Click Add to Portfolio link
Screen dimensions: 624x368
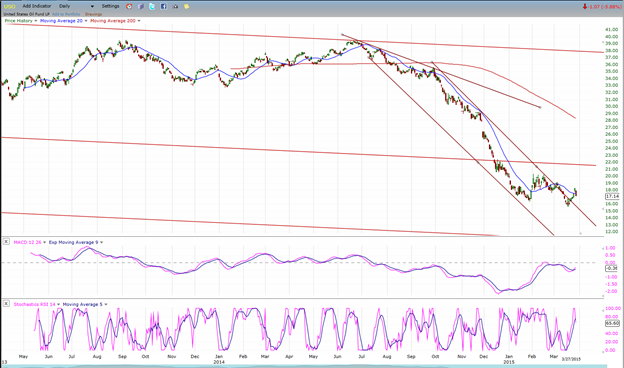(x=66, y=14)
